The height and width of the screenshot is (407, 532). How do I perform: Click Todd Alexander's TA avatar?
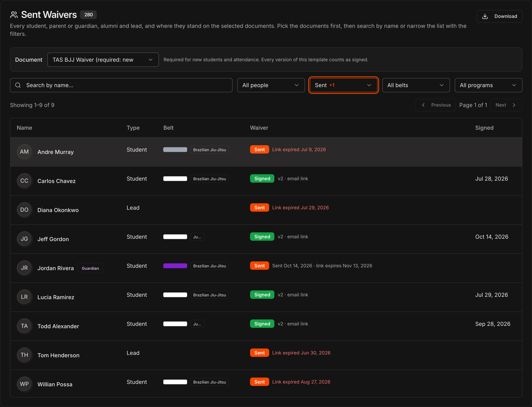coord(24,326)
